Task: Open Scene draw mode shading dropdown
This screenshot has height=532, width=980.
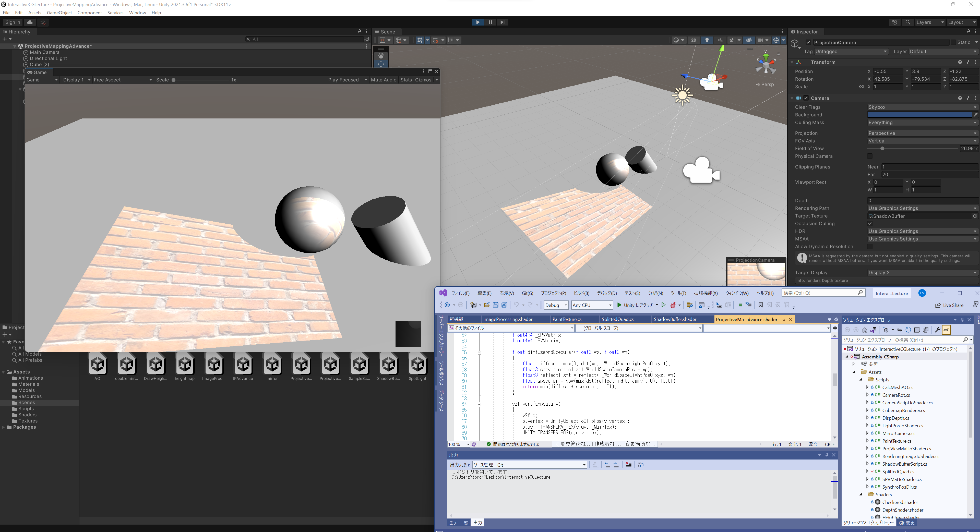Action: coord(678,40)
